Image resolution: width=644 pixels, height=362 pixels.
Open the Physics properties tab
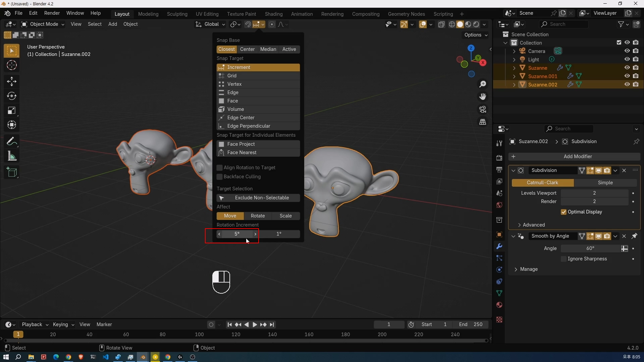(499, 270)
